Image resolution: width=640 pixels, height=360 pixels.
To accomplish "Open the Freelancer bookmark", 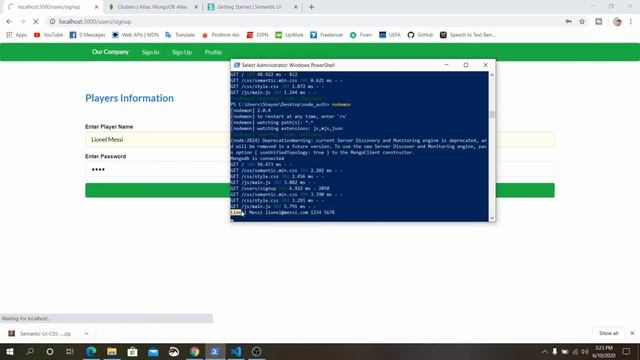I will click(x=327, y=35).
